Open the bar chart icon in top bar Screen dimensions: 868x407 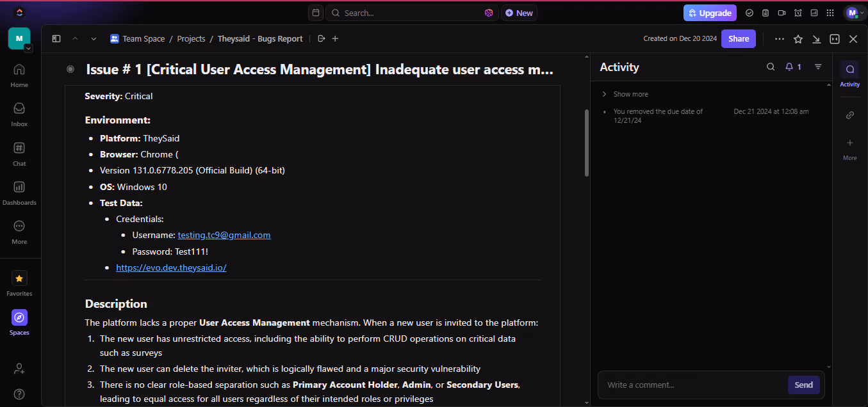[814, 13]
